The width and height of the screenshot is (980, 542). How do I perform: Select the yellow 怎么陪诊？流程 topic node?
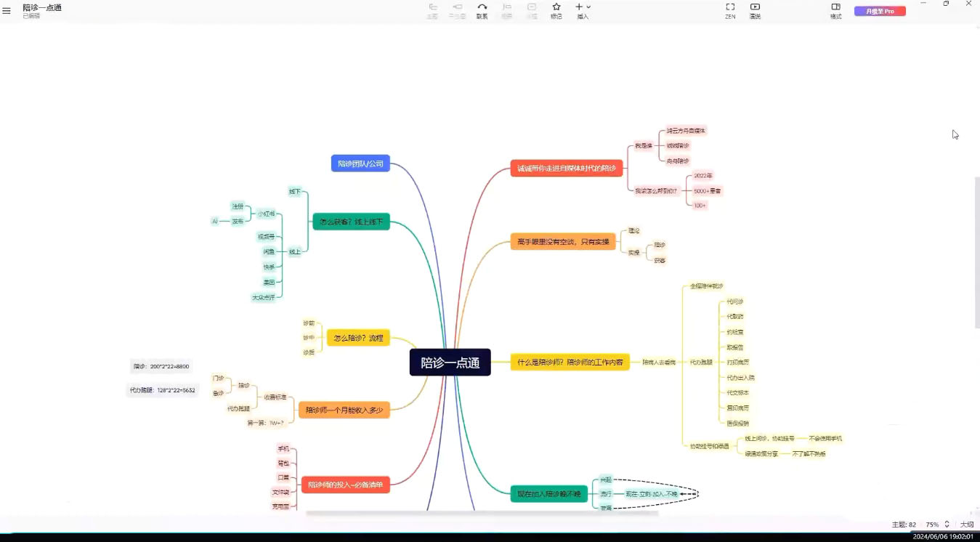358,338
